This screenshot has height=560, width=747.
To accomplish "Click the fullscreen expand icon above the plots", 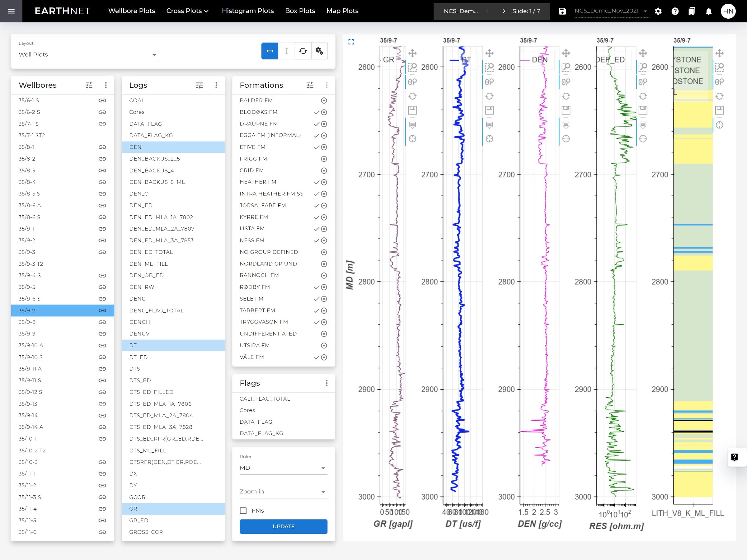I will click(x=351, y=42).
